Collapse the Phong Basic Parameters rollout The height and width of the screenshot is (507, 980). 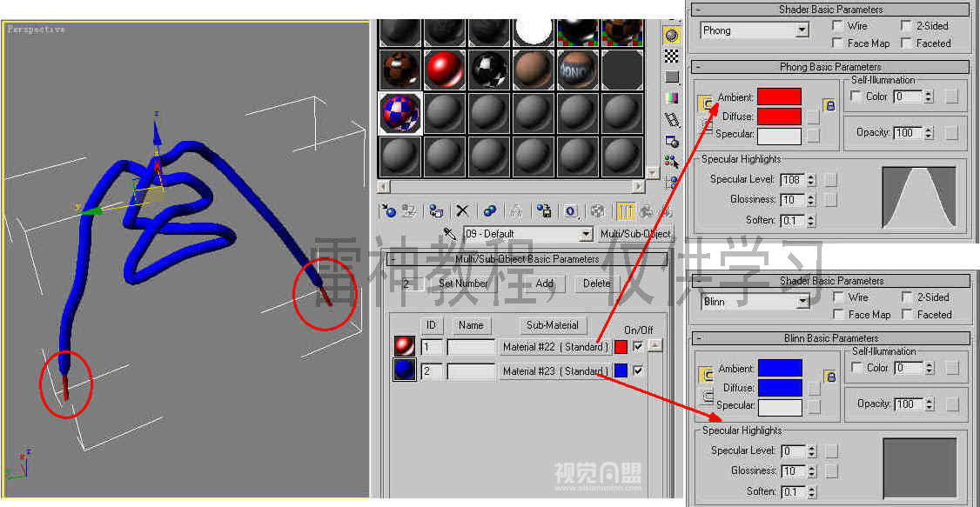(x=699, y=67)
